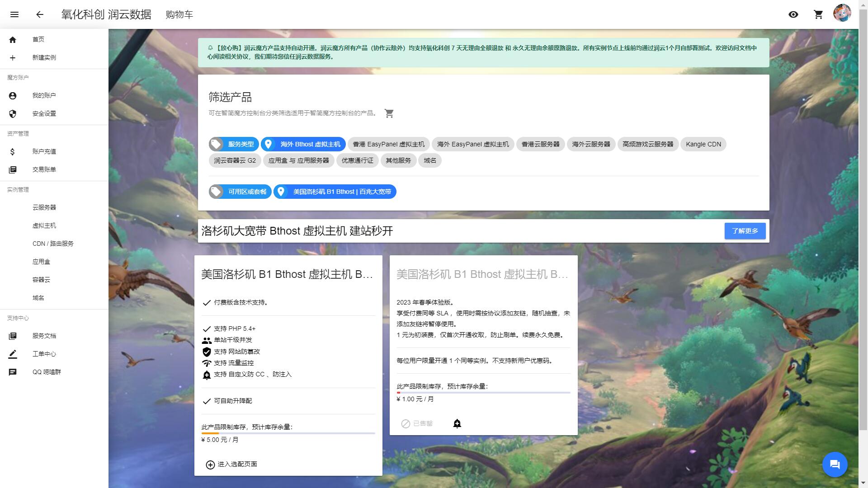Open the floating chat support button
Viewport: 868px width, 488px height.
click(x=835, y=464)
